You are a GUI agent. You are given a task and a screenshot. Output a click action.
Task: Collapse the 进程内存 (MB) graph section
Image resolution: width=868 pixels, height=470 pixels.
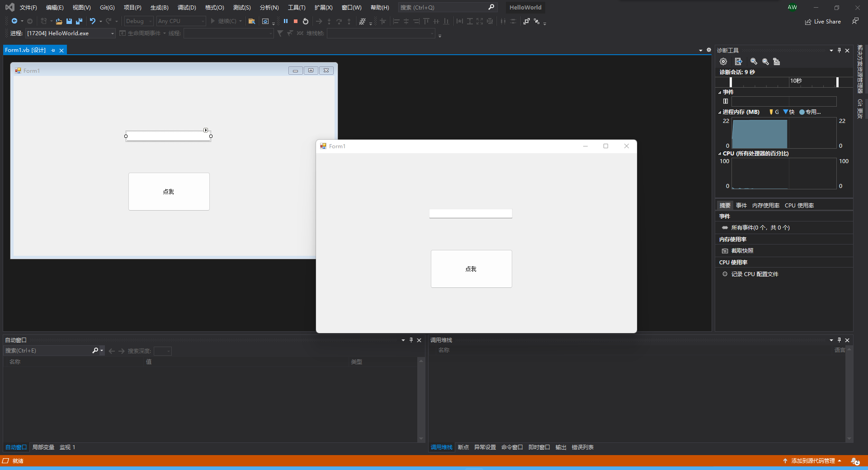720,112
